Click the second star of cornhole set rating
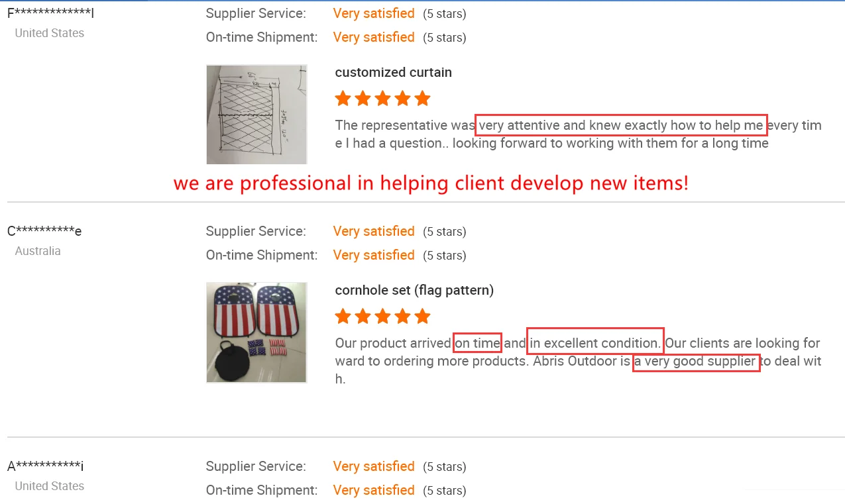This screenshot has height=504, width=845. pyautogui.click(x=363, y=317)
